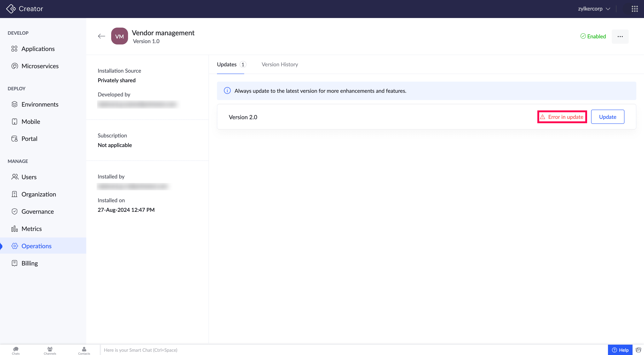Select the Updates tab
The height and width of the screenshot is (355, 644).
pos(227,64)
